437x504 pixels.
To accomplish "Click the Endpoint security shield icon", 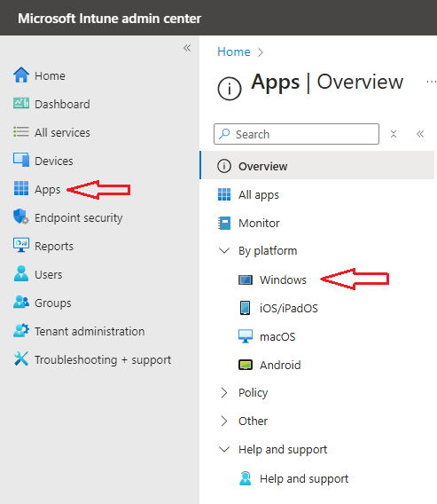I will pyautogui.click(x=21, y=217).
